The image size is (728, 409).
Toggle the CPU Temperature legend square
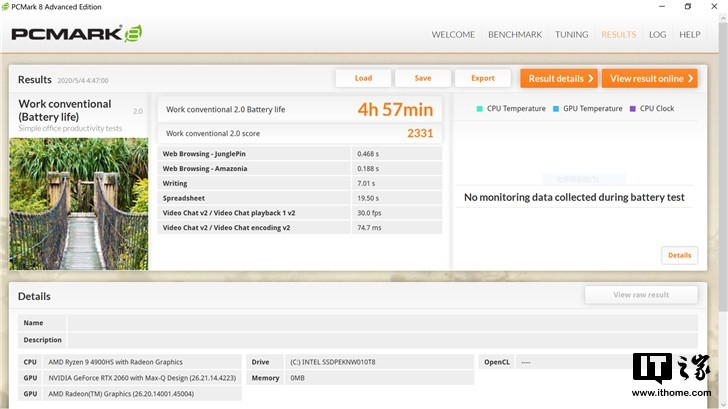[x=479, y=108]
